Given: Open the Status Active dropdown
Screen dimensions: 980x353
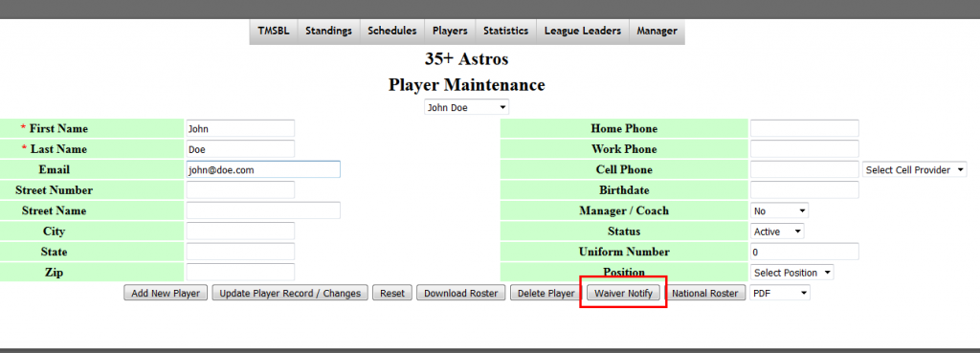Looking at the screenshot, I should [x=777, y=232].
